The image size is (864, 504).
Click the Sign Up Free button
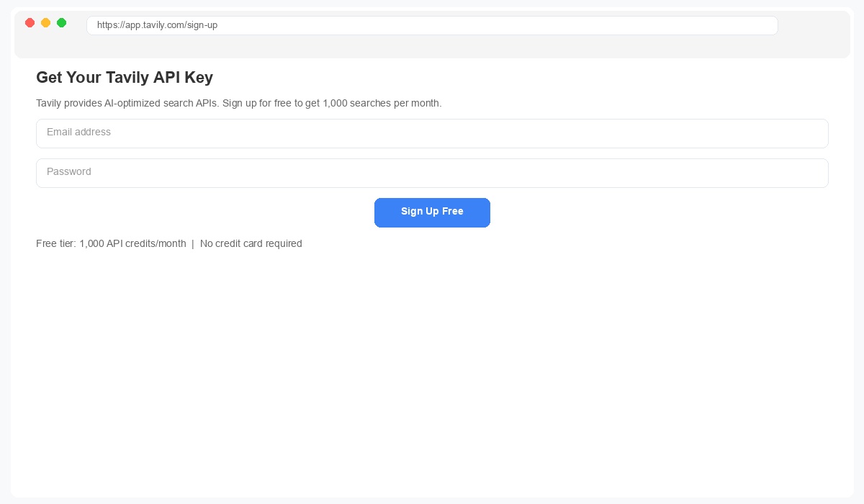(x=432, y=212)
